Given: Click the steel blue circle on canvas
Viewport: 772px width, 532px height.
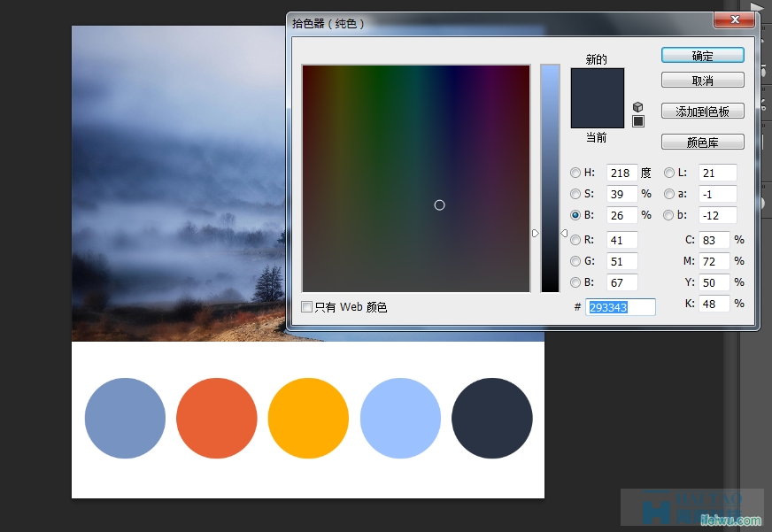Looking at the screenshot, I should click(x=125, y=419).
